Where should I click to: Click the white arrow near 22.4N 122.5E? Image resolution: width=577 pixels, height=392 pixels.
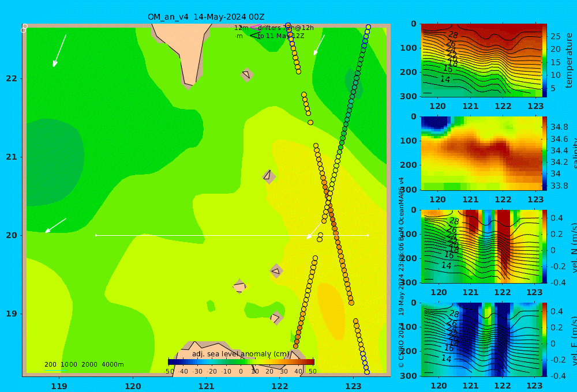coord(319,45)
